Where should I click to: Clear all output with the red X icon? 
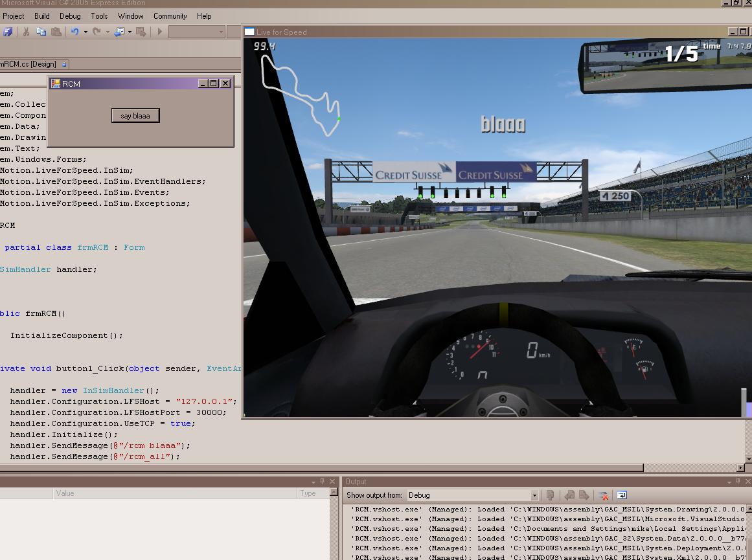coord(604,495)
